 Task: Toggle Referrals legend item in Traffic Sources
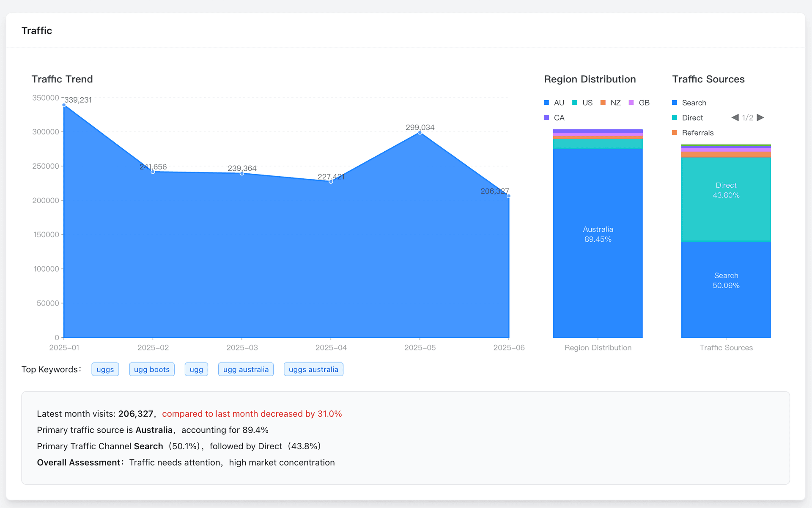(693, 133)
